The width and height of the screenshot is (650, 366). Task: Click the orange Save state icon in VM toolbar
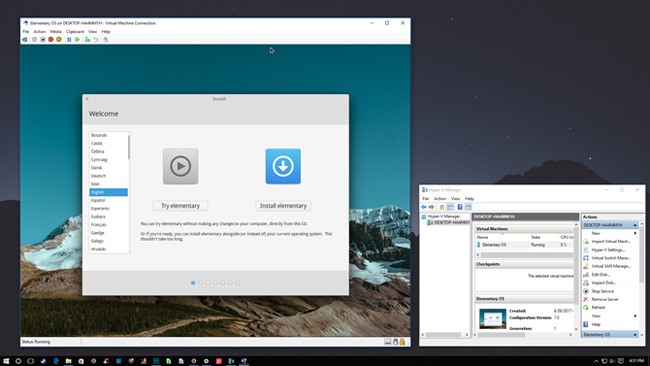click(x=59, y=39)
